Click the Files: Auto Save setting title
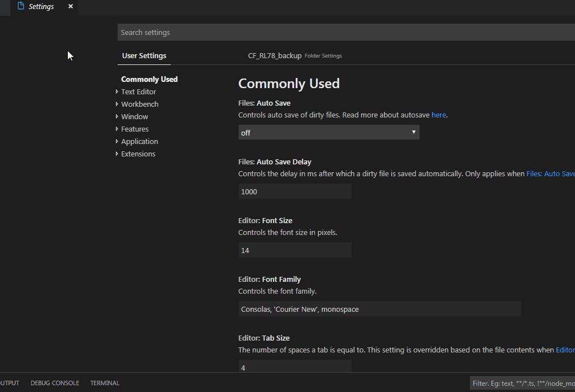 click(x=265, y=103)
